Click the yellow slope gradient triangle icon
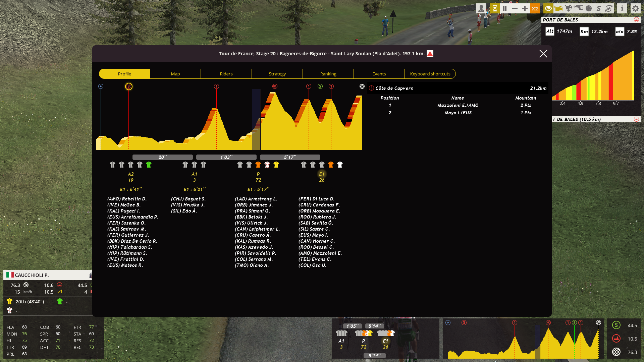 [x=59, y=292]
